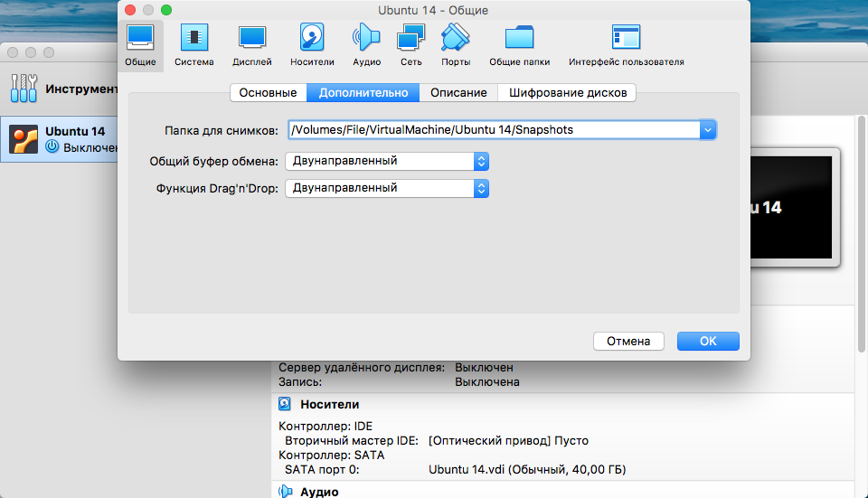Image resolution: width=868 pixels, height=498 pixels.
Task: Open the Система settings section
Action: point(193,46)
